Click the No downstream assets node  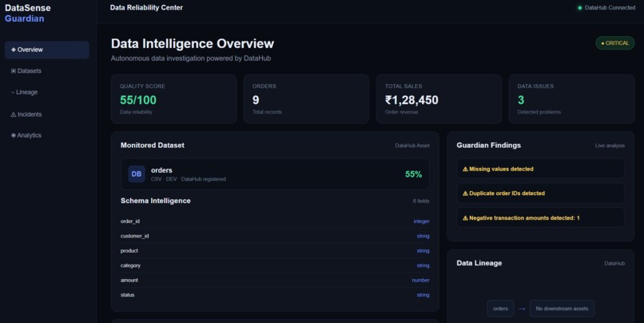coord(562,309)
